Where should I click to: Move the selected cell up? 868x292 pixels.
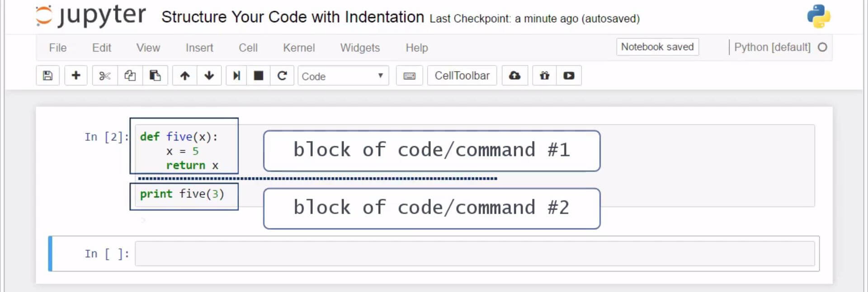point(185,76)
